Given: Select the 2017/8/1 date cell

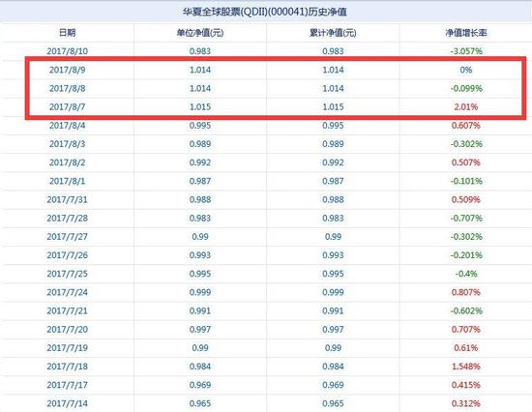Looking at the screenshot, I should point(67,181).
